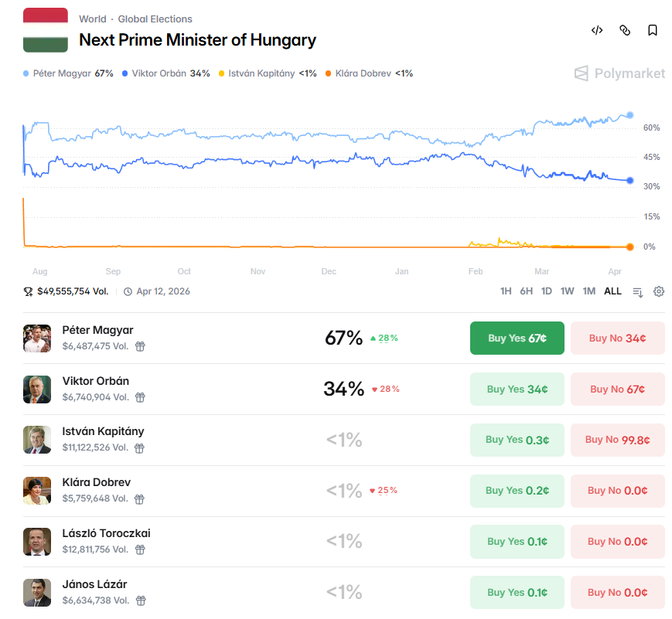Select the ALL time range
Screen dimensions: 672x619
click(612, 291)
